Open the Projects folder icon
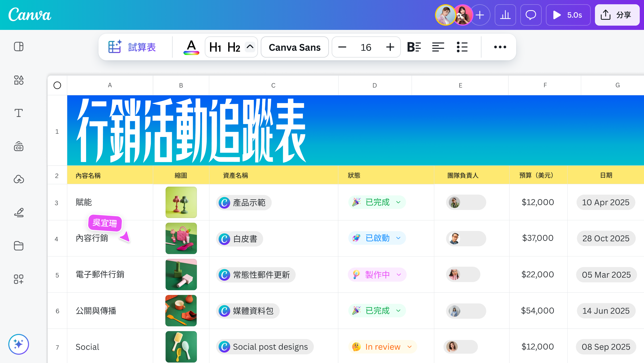644x363 pixels. [19, 246]
